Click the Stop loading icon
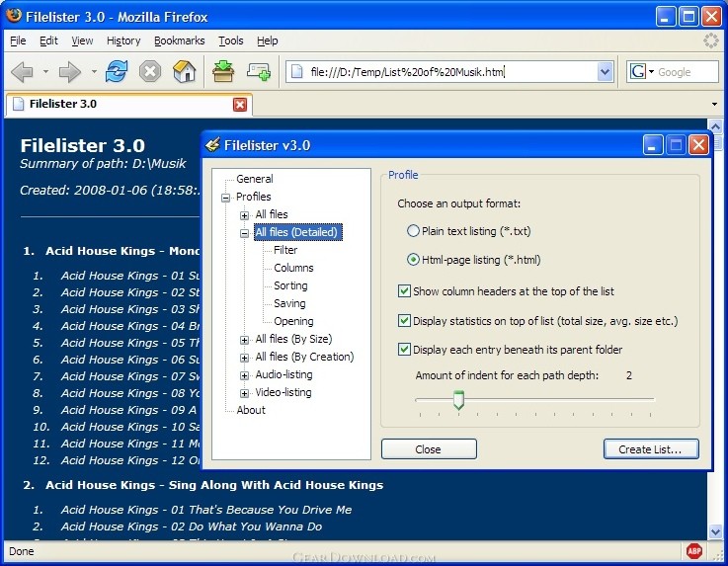The height and width of the screenshot is (566, 728). pyautogui.click(x=150, y=71)
